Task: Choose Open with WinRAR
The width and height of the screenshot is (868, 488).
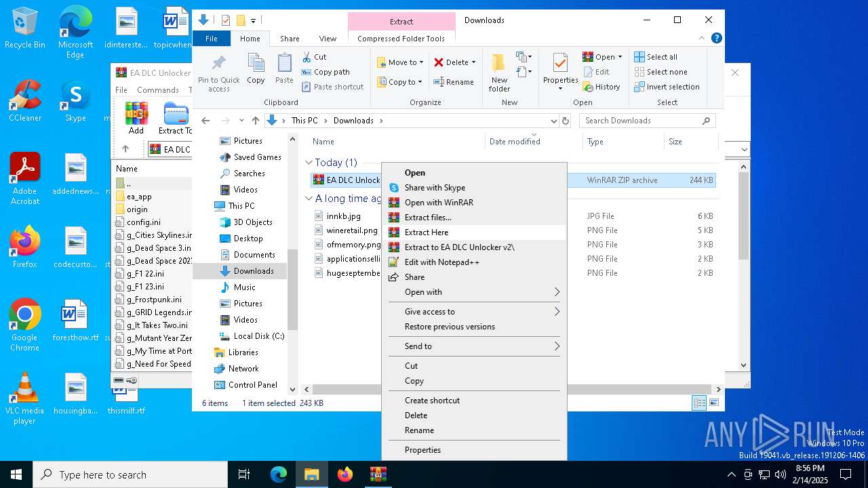Action: 474,203
